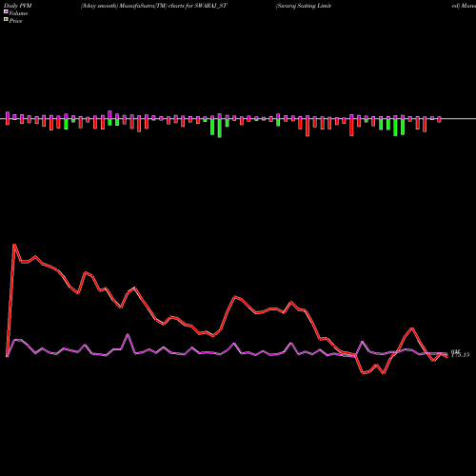Click the Volume legend color swatch
This screenshot has width=476, height=476.
(x=6, y=12)
